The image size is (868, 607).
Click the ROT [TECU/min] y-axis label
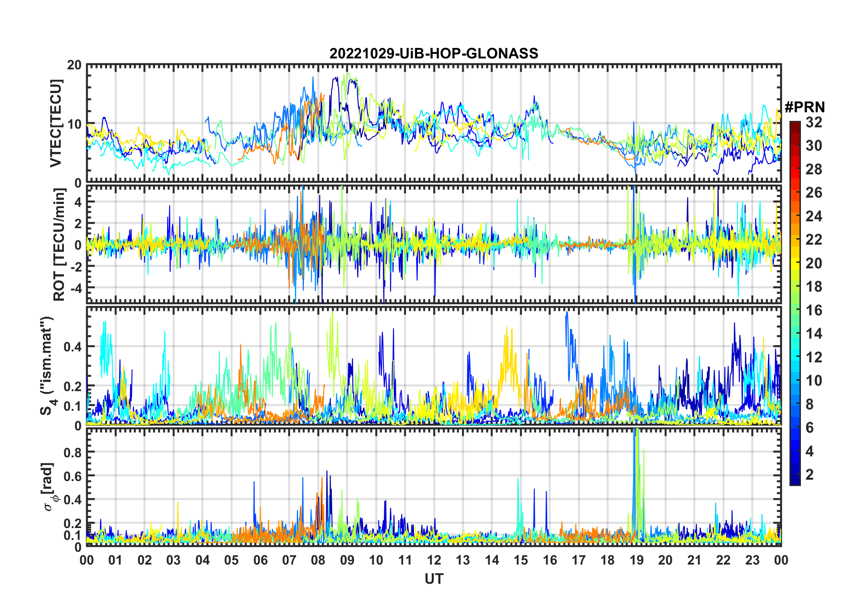59,245
